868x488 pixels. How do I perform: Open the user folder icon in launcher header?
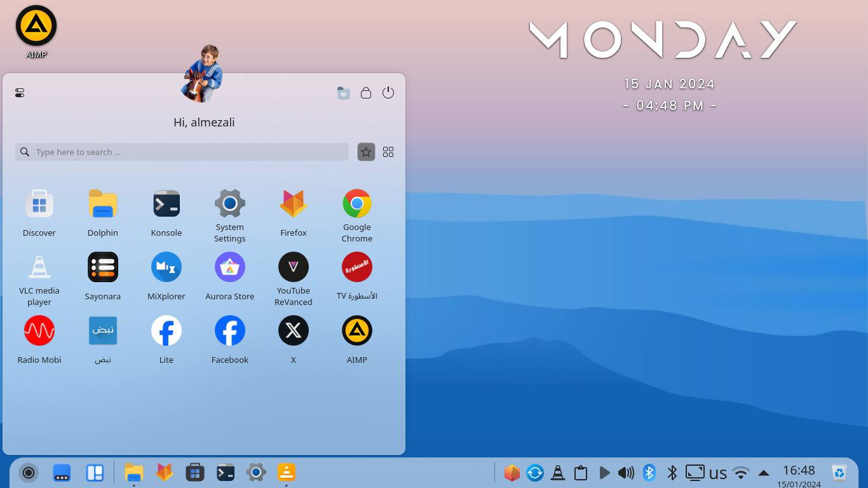[344, 93]
